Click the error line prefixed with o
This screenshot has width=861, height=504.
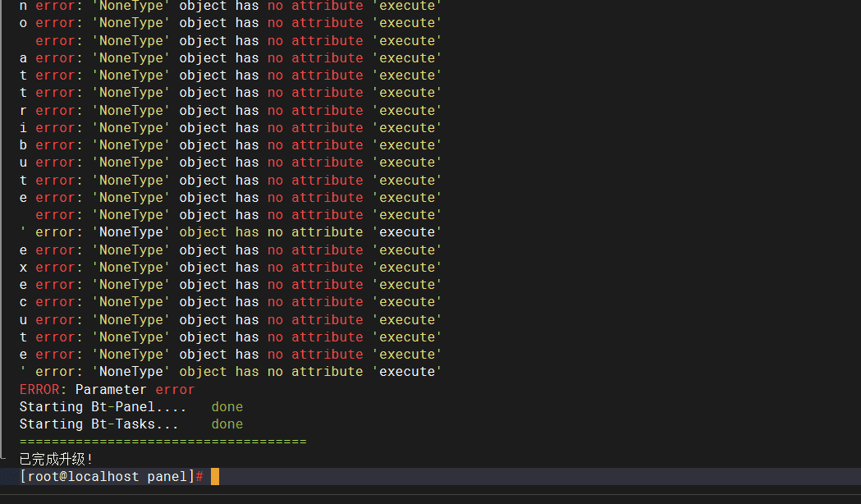click(x=230, y=23)
